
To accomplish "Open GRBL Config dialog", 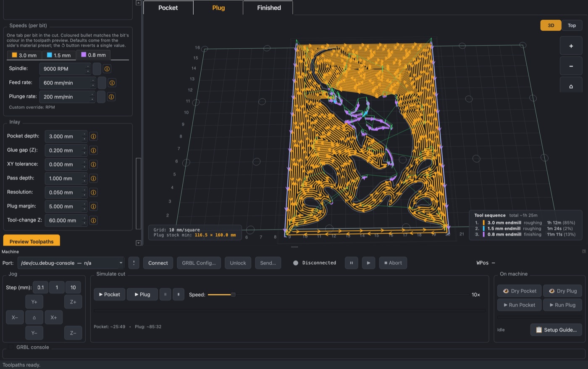I will pyautogui.click(x=199, y=263).
